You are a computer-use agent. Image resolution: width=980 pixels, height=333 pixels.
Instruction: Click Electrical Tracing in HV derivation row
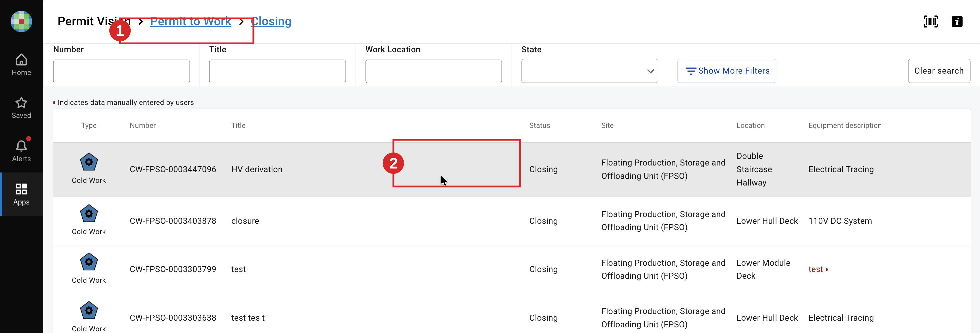(x=841, y=169)
